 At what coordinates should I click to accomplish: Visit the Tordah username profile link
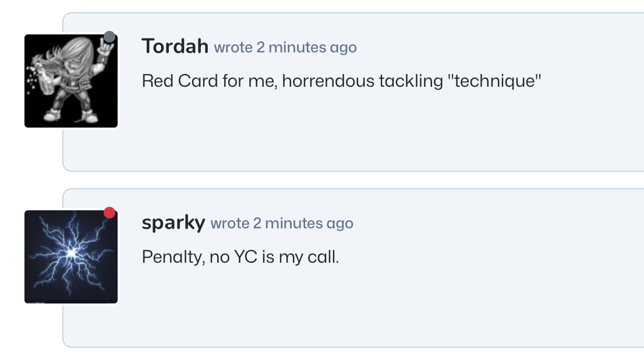(175, 47)
